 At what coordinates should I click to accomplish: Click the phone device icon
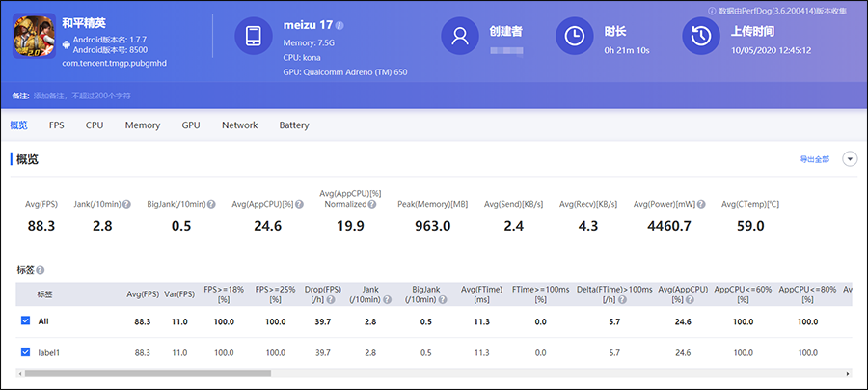click(x=255, y=37)
